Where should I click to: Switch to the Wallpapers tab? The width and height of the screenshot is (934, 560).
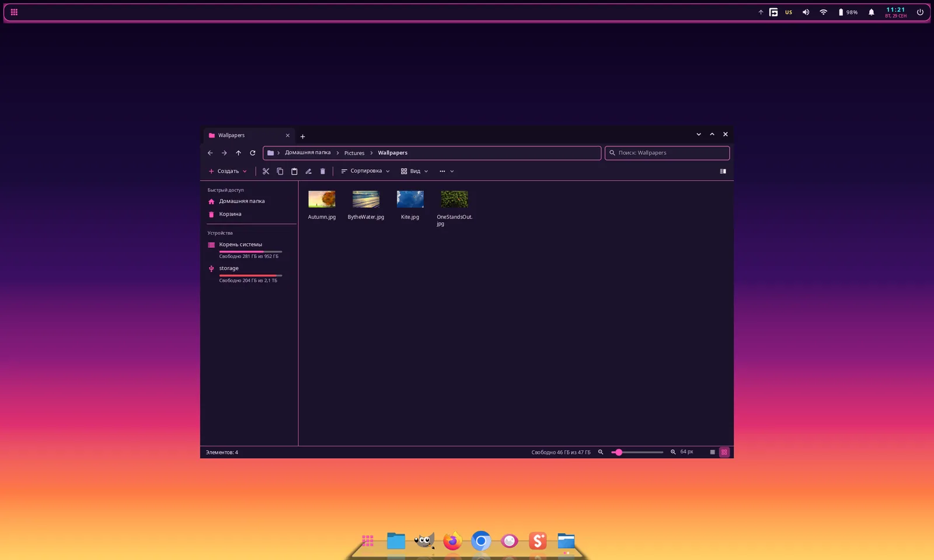point(249,135)
